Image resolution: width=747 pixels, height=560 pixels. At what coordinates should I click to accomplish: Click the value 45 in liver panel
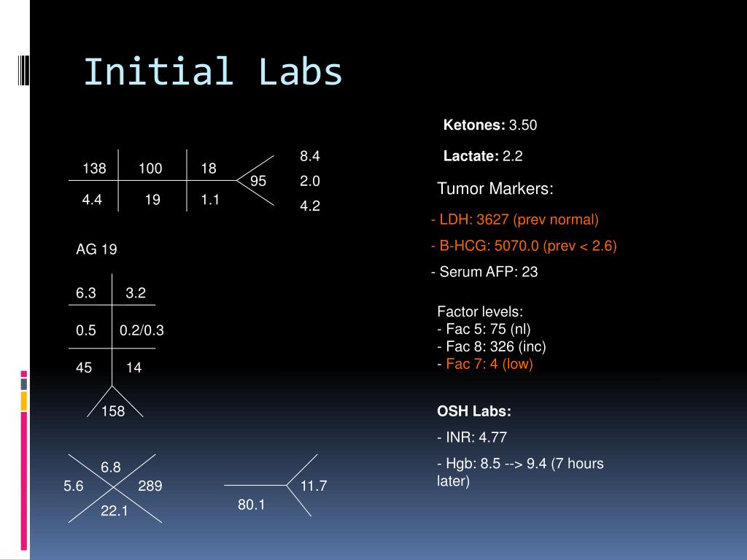(84, 367)
